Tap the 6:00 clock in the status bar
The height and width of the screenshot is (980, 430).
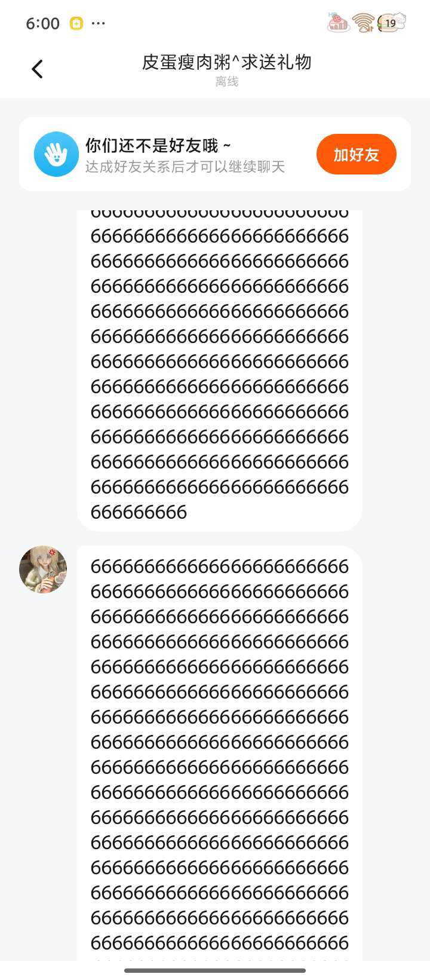point(43,23)
